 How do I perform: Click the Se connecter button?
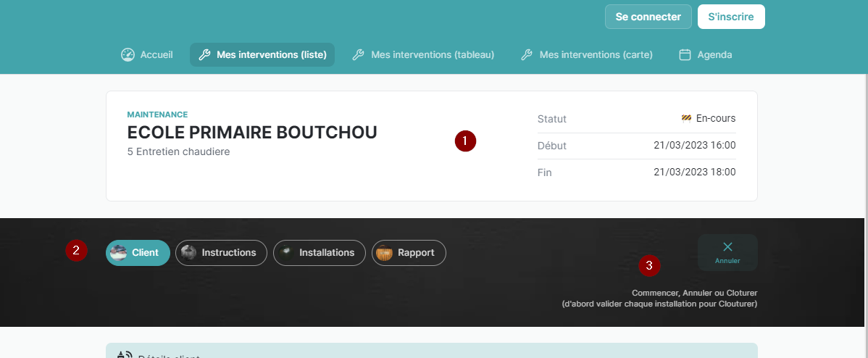point(648,17)
